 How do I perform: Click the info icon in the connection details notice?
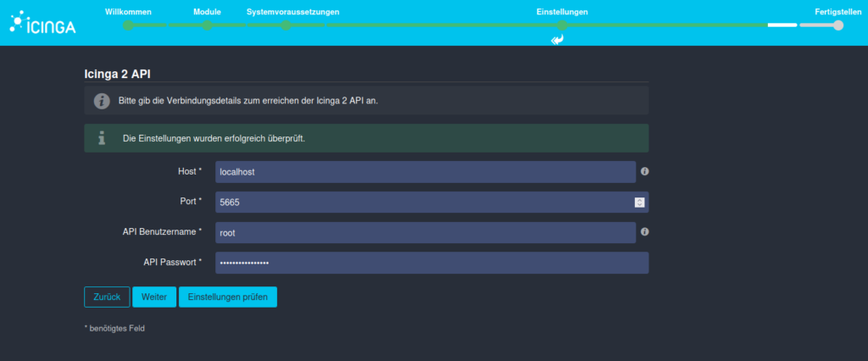click(x=102, y=101)
